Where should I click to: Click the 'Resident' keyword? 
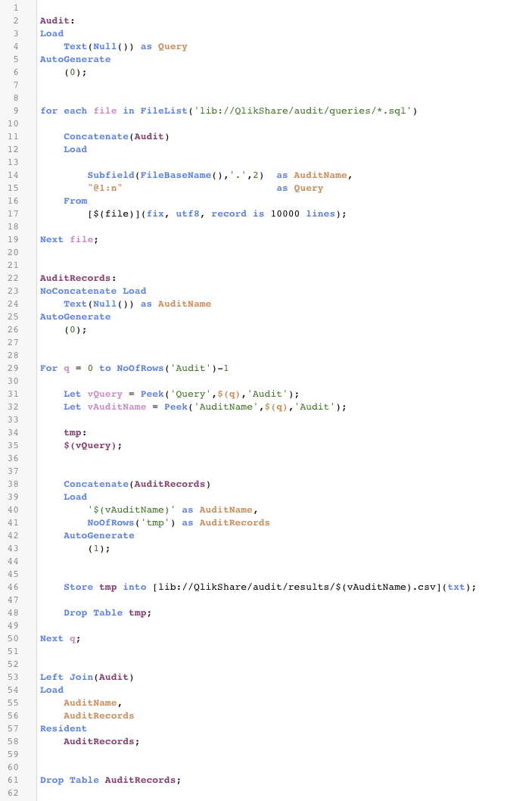pos(64,728)
